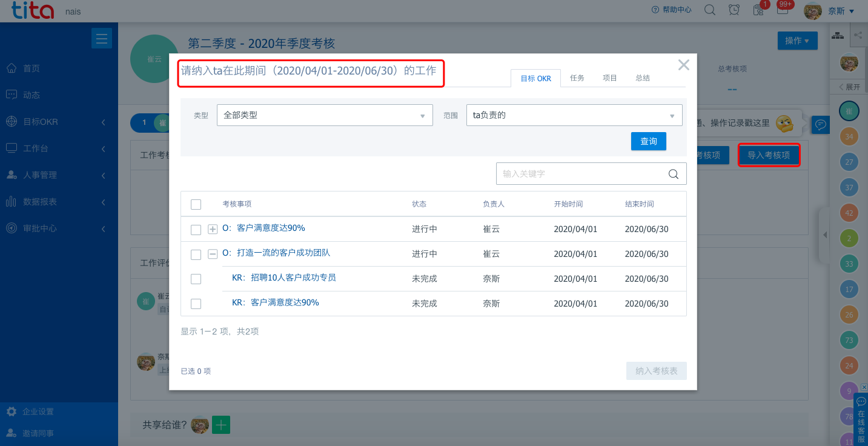Select the green contact bubble numbered 2
Screen dimensions: 868x446
click(849, 239)
